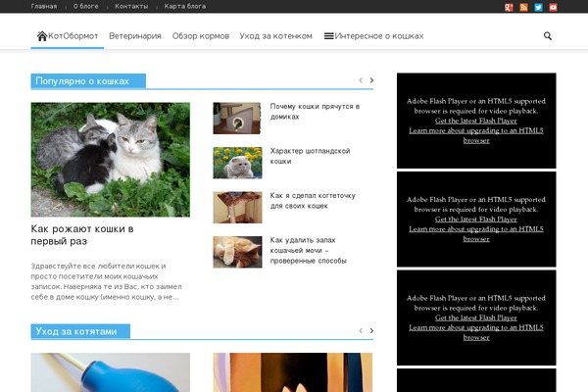
Task: Click the blue syringe bulb image
Action: (110, 372)
